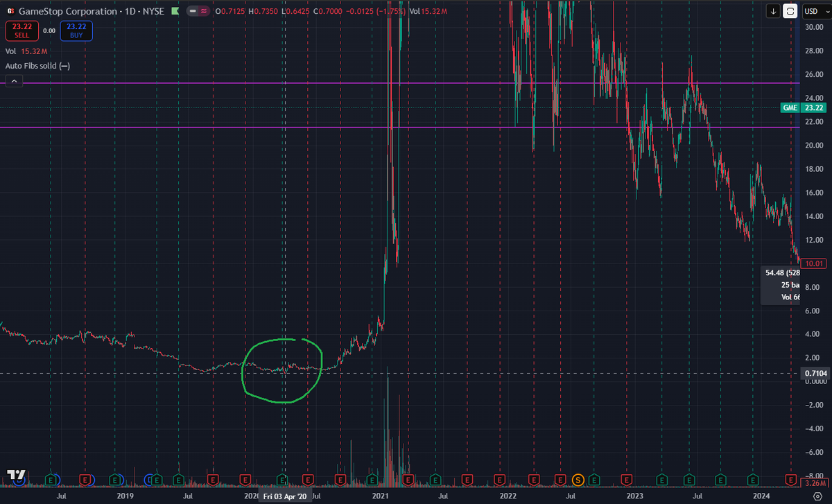Click the 2024 time axis label
This screenshot has height=504, width=832.
click(761, 496)
